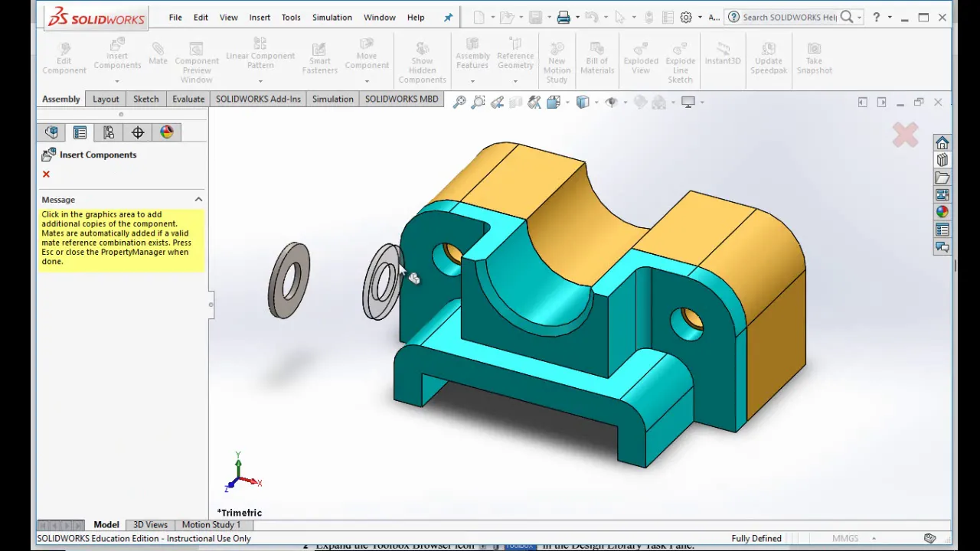Image resolution: width=980 pixels, height=551 pixels.
Task: Open the Display Style cube icon
Action: (x=583, y=102)
